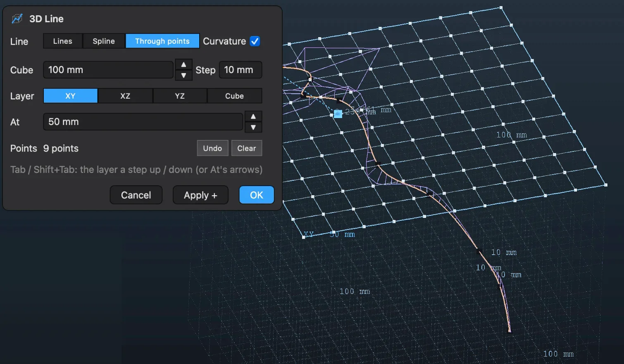This screenshot has width=624, height=364.
Task: Toggle the Curvature checkbox
Action: pyautogui.click(x=255, y=41)
